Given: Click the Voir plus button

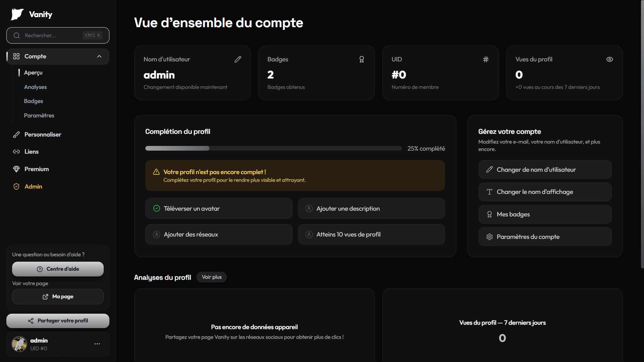Looking at the screenshot, I should (x=211, y=277).
